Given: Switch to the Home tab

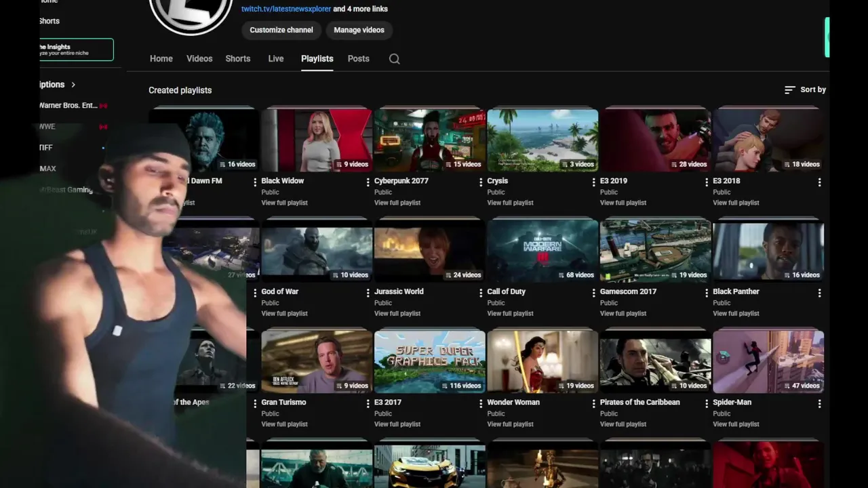Looking at the screenshot, I should (161, 59).
